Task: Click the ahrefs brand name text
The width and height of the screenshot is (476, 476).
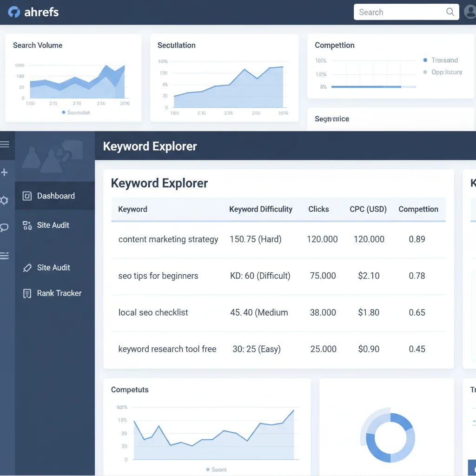Action: pyautogui.click(x=41, y=12)
